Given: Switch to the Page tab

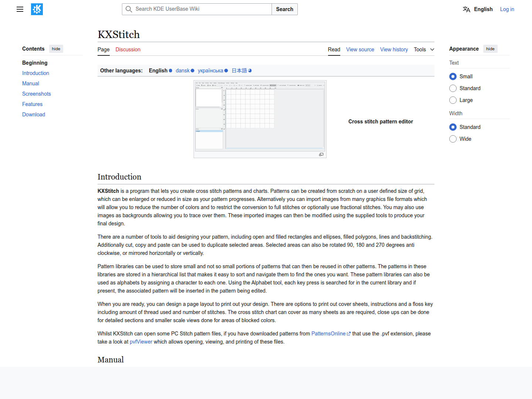Looking at the screenshot, I should point(103,50).
